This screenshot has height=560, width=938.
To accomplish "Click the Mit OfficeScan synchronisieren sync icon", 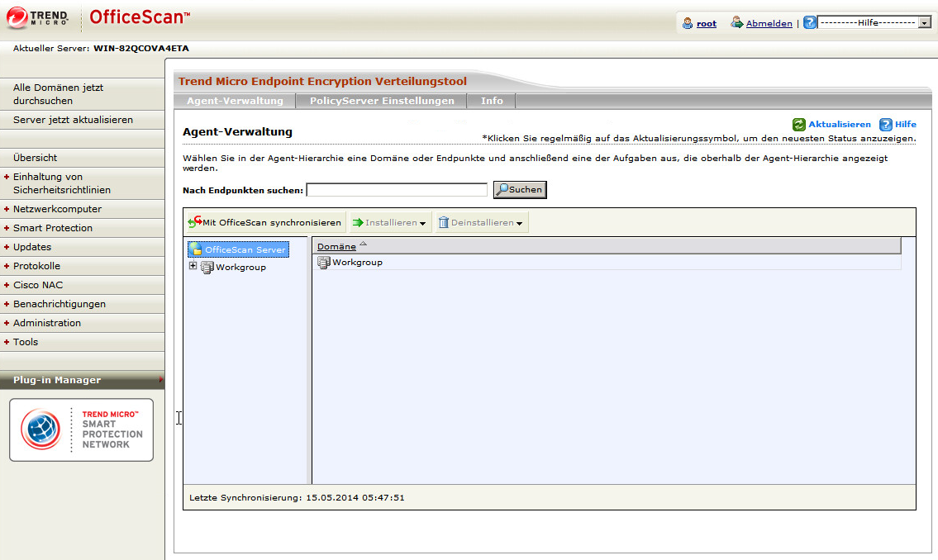I will tap(195, 222).
